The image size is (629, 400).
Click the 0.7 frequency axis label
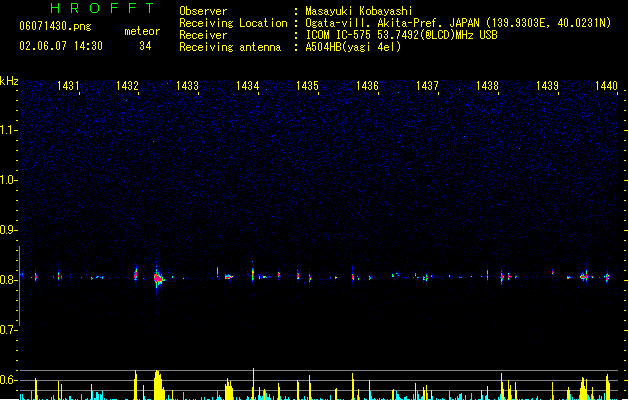tap(8, 330)
